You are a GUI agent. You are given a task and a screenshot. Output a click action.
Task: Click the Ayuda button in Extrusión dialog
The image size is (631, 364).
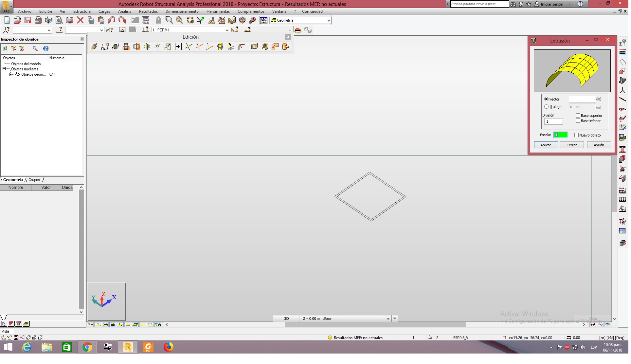tap(599, 145)
